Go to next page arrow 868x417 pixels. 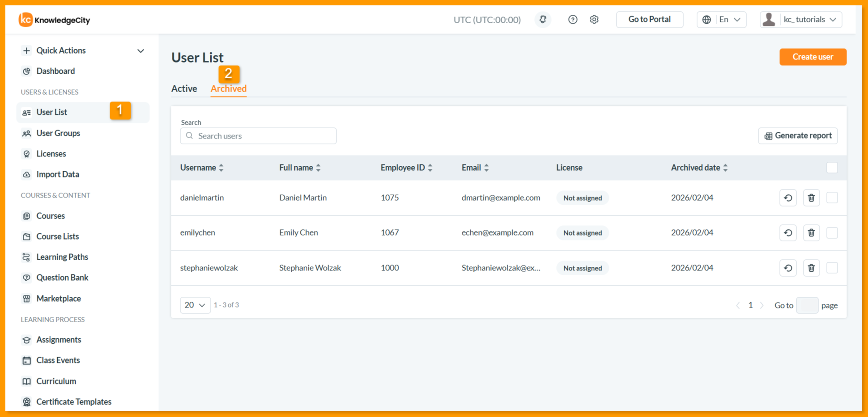point(762,305)
